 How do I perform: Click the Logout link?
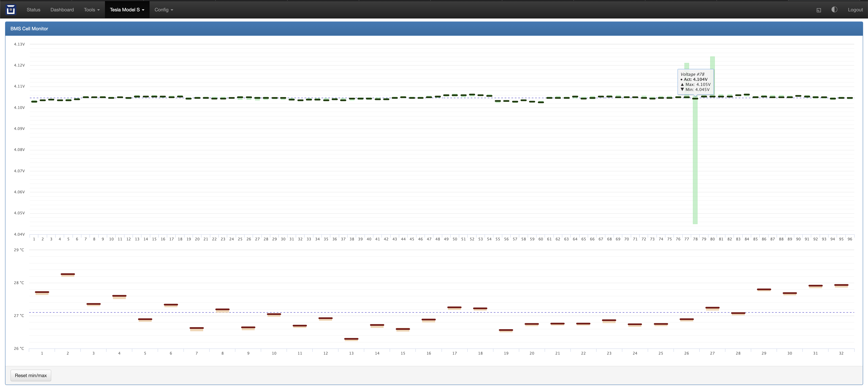tap(855, 10)
